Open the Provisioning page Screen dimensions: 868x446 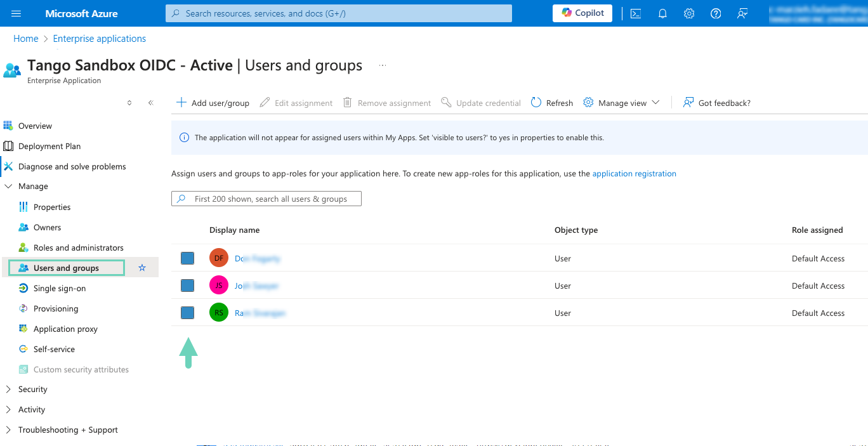[56, 308]
